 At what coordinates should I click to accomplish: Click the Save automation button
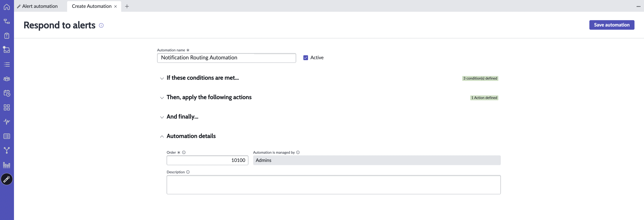pyautogui.click(x=612, y=25)
